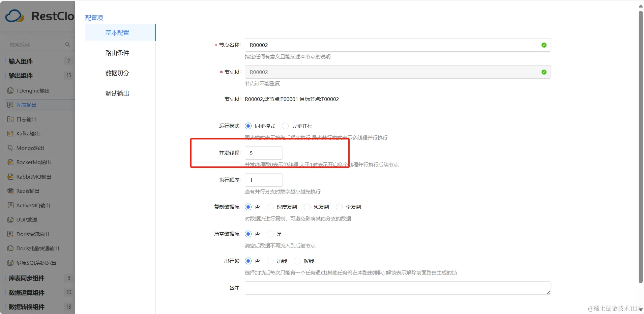
Task: Click the Redis输出 component icon
Action: click(10, 191)
